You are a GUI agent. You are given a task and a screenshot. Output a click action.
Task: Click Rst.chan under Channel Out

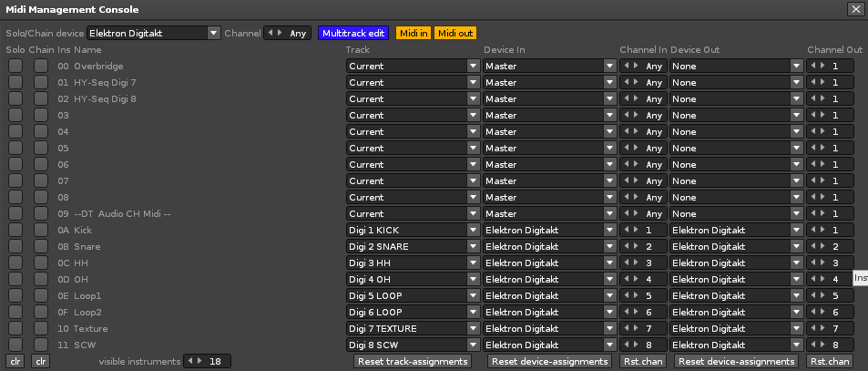click(x=829, y=362)
